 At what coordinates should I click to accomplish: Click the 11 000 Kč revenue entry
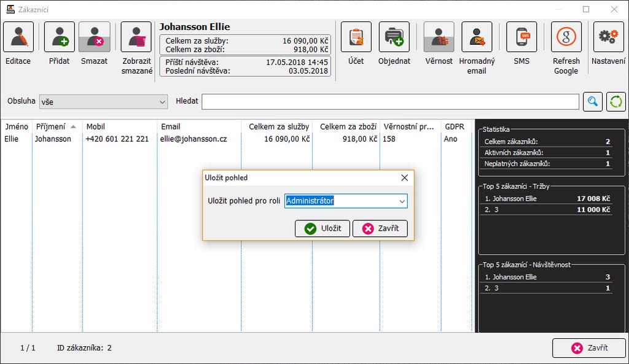[x=593, y=210]
